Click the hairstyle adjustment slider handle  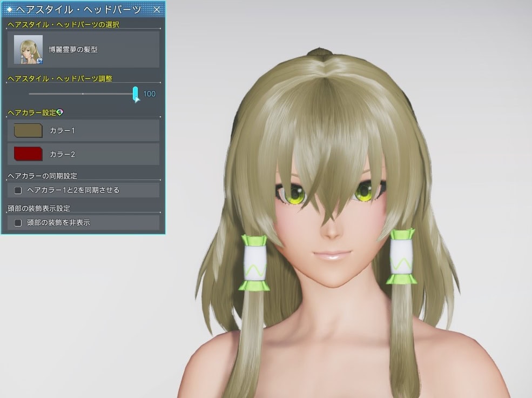[136, 94]
